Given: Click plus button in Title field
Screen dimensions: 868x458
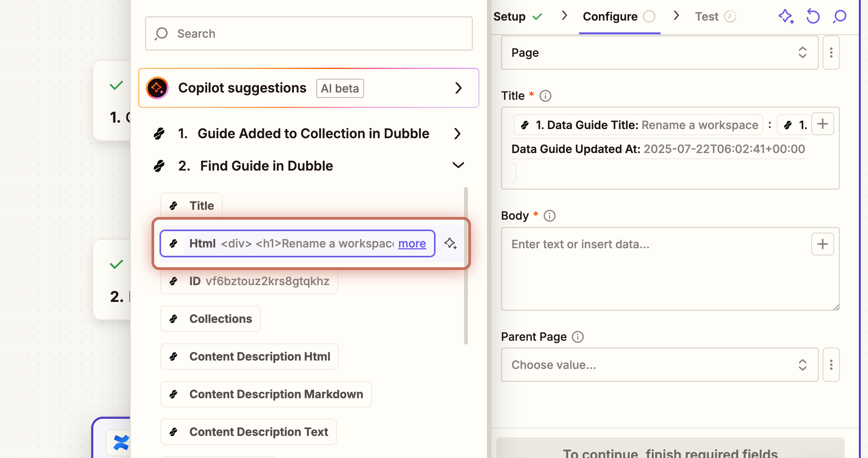Looking at the screenshot, I should point(823,124).
